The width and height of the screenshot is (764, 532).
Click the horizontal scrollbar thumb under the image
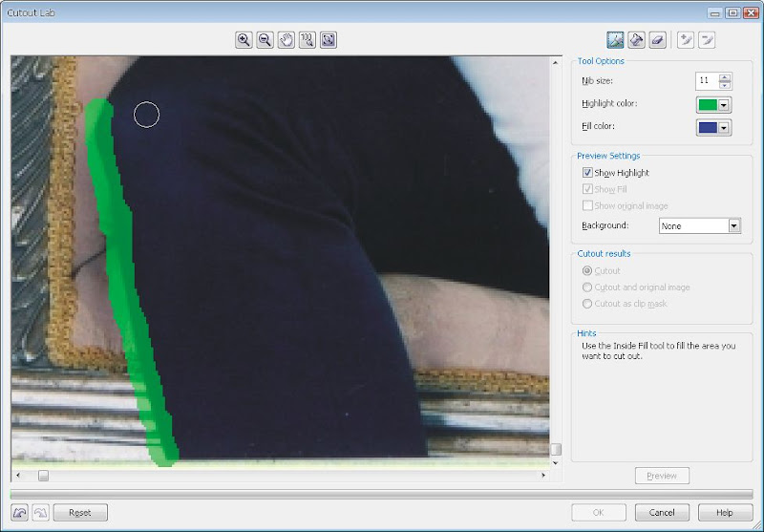pos(43,476)
